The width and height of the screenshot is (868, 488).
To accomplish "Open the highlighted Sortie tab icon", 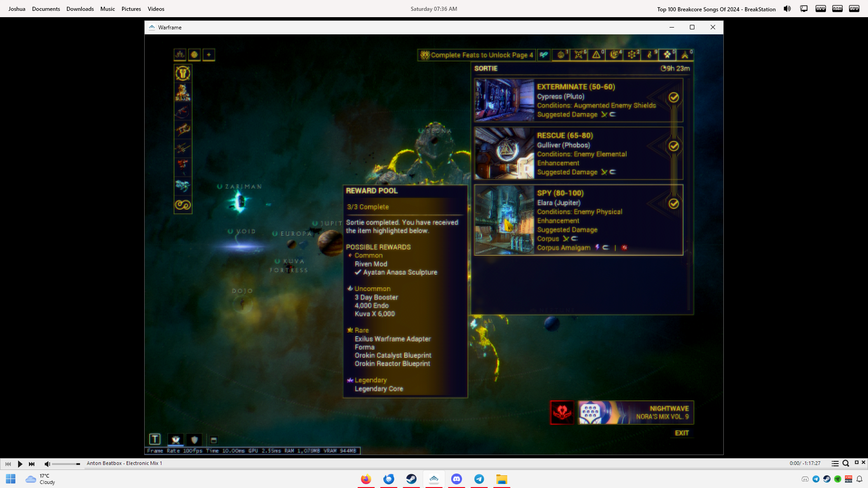I will coord(667,55).
